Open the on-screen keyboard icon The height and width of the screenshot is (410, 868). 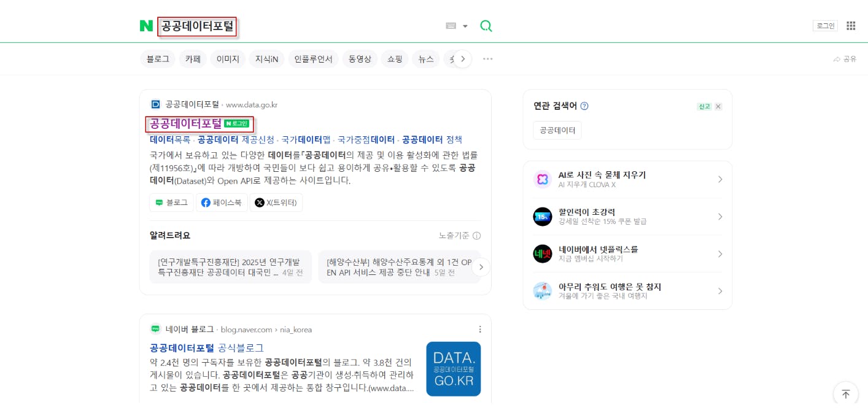[x=451, y=26]
